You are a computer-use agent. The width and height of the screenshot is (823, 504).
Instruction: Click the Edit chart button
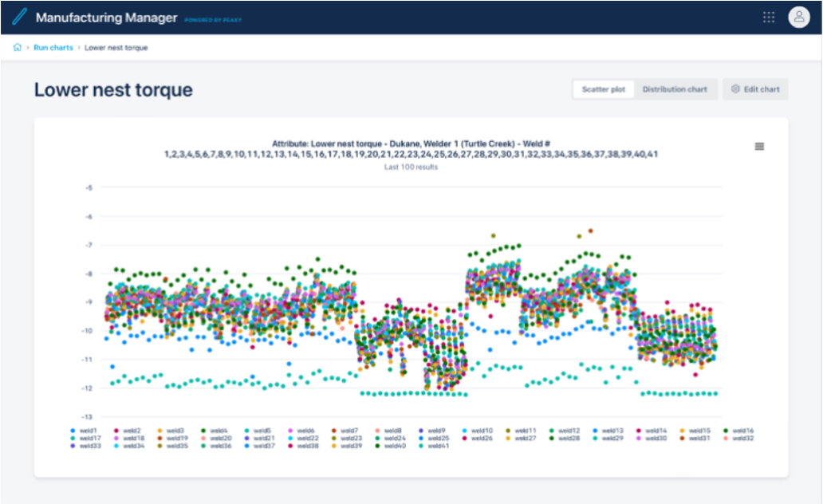coord(755,89)
